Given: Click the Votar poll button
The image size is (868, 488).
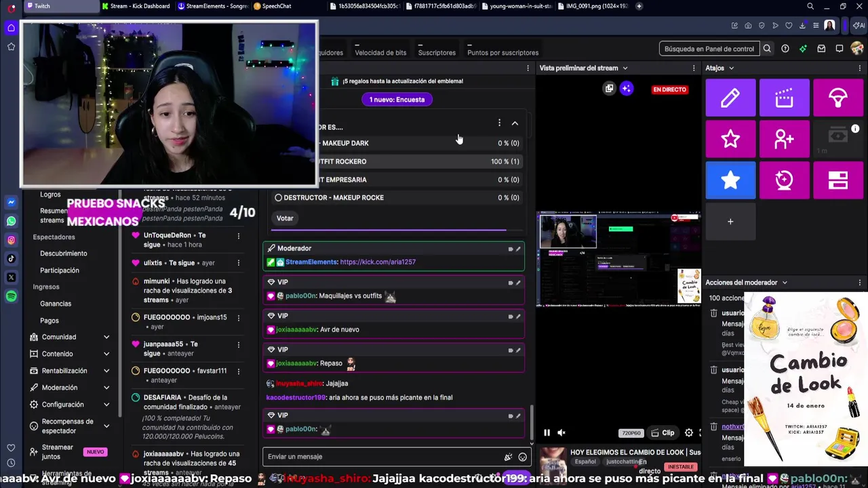Looking at the screenshot, I should click(285, 218).
